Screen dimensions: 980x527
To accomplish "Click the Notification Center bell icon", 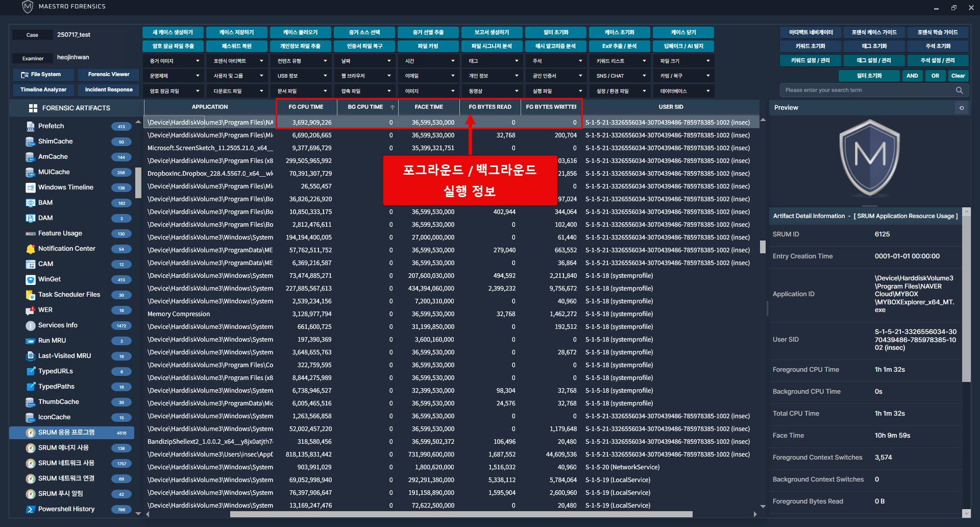I will 30,249.
